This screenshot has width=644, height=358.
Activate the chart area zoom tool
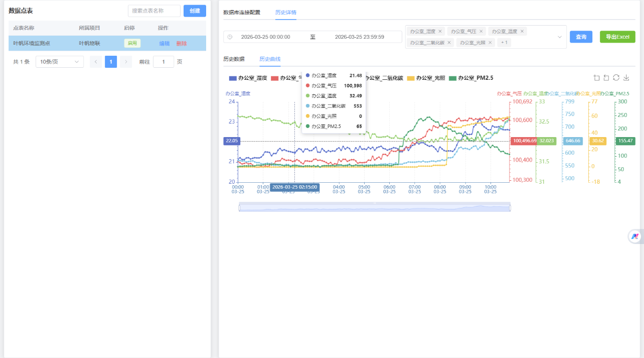tap(596, 78)
